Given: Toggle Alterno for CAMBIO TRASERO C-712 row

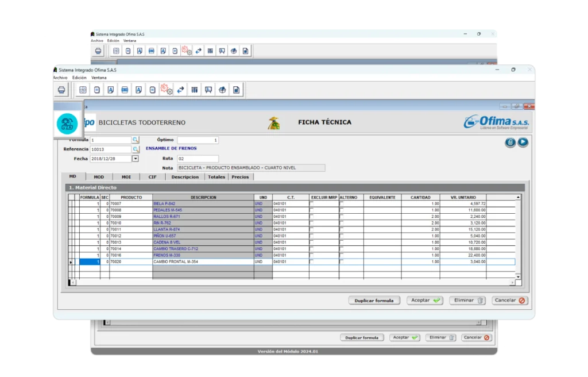Looking at the screenshot, I should click(341, 249).
